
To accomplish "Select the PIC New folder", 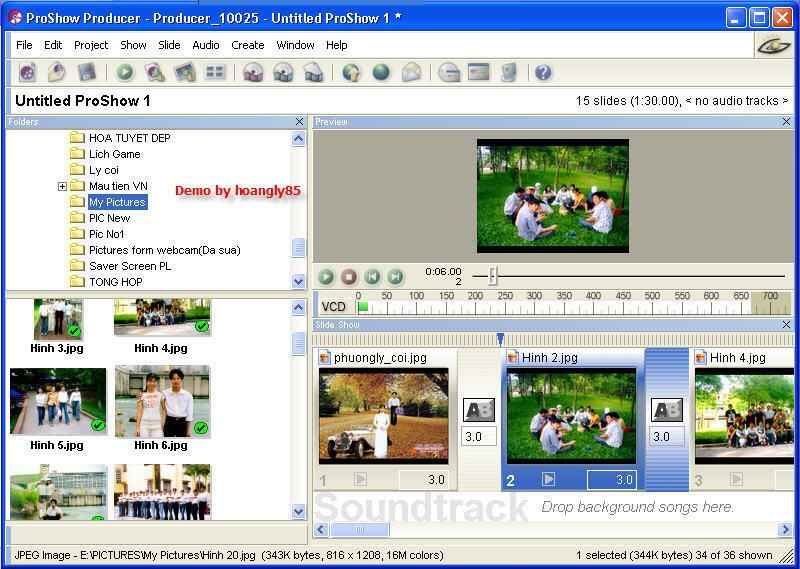I will (x=110, y=218).
